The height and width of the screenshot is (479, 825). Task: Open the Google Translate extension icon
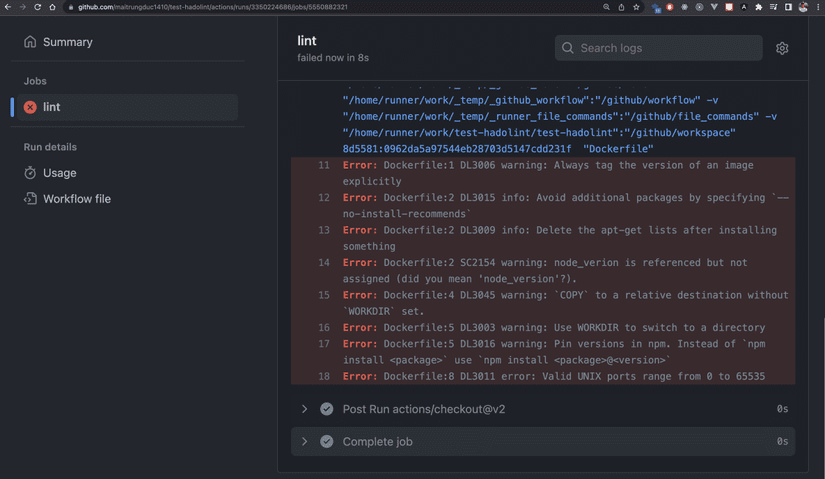(x=656, y=7)
